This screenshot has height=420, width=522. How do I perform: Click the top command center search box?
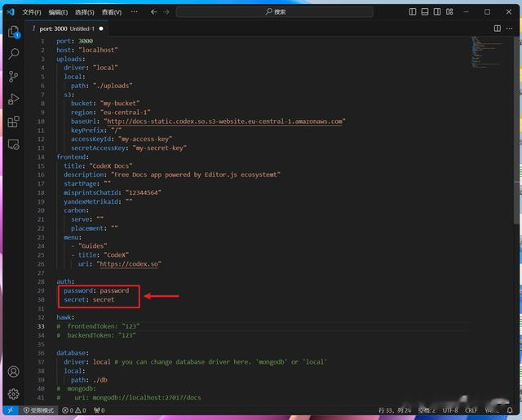(275, 12)
